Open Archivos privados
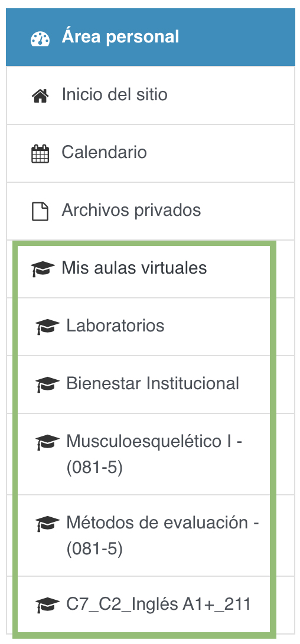Viewport: 300px width, 644px height. click(x=151, y=211)
